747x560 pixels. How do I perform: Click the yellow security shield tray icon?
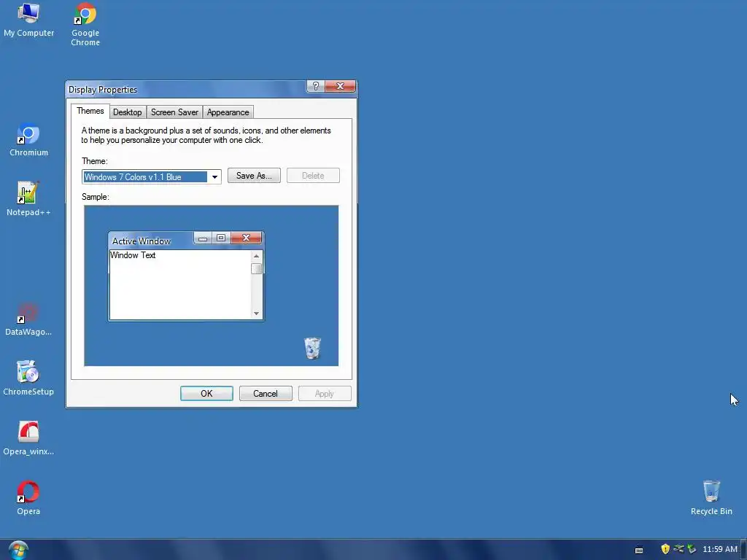point(665,549)
